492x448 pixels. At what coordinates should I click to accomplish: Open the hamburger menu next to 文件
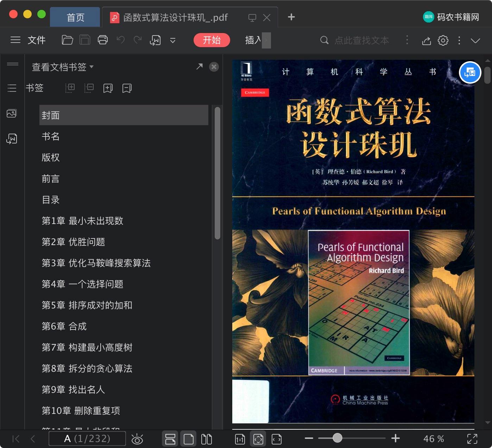[x=15, y=40]
